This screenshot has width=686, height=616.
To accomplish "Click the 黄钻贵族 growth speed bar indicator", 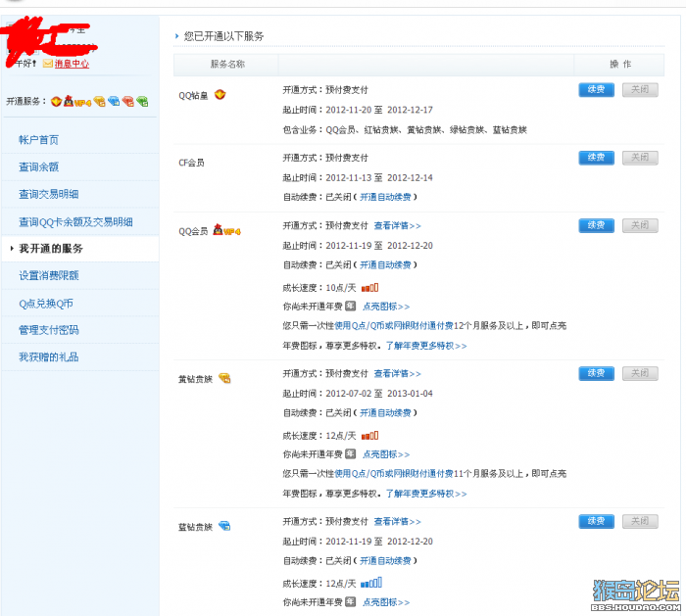I will [x=369, y=436].
